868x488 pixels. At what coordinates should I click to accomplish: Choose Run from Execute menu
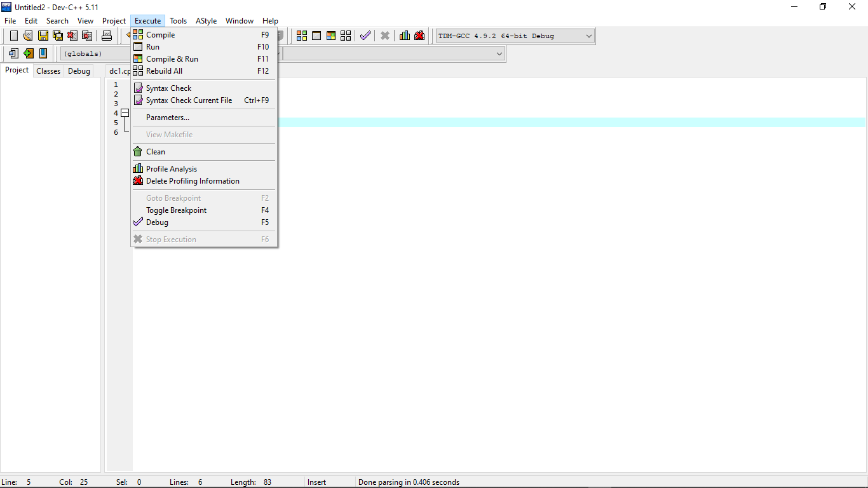203,47
